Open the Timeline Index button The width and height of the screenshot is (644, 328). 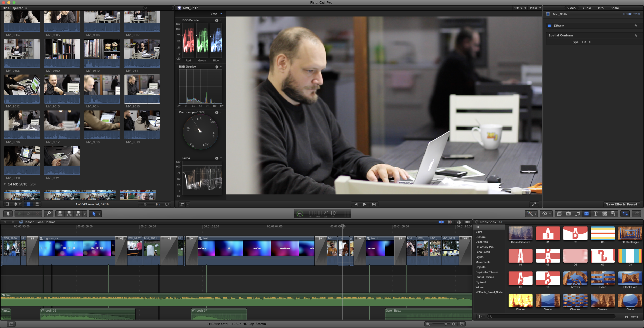click(11, 324)
